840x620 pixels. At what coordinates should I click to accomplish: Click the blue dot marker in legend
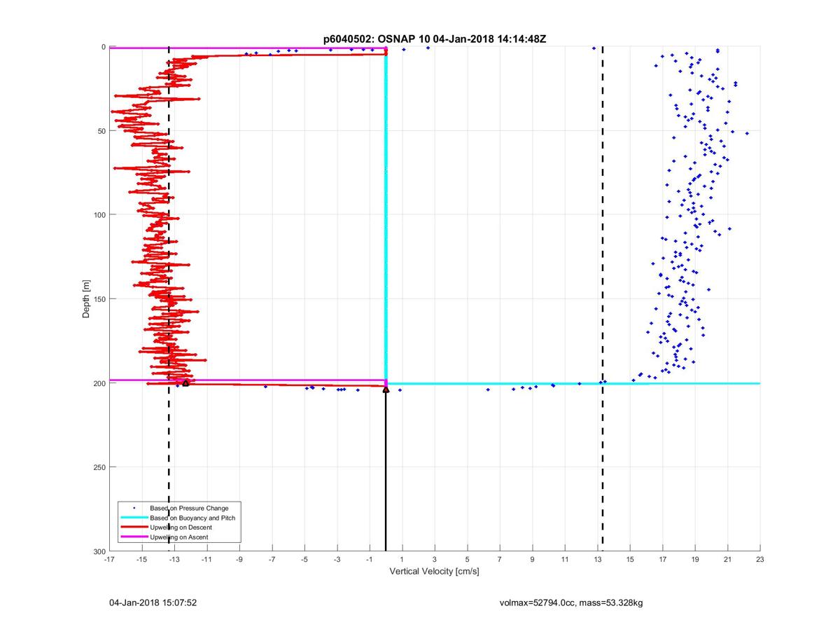coord(135,508)
